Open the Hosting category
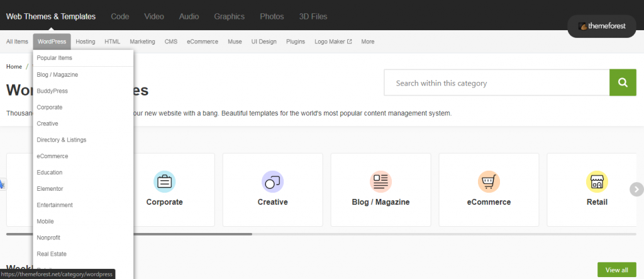644x279 pixels. coord(86,42)
